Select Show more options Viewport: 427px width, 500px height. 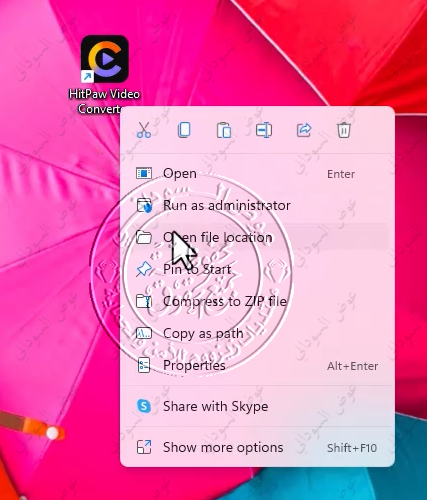[257, 447]
